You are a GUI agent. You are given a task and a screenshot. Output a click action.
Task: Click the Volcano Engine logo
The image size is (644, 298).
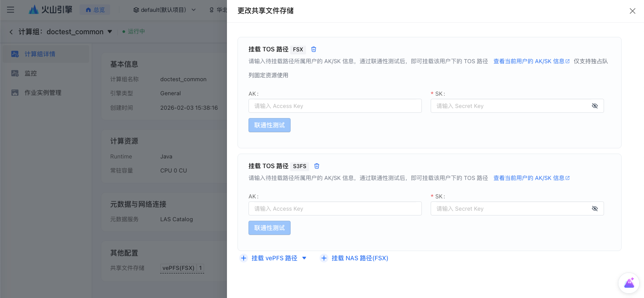[50, 10]
